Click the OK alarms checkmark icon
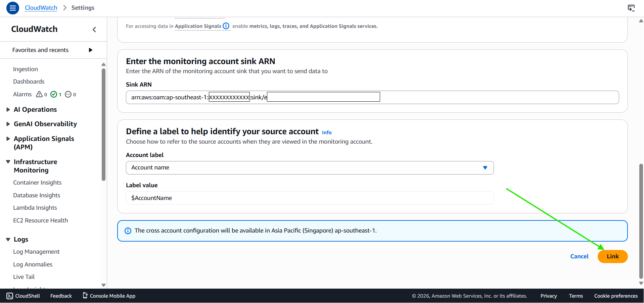Image resolution: width=644 pixels, height=303 pixels. [x=54, y=94]
